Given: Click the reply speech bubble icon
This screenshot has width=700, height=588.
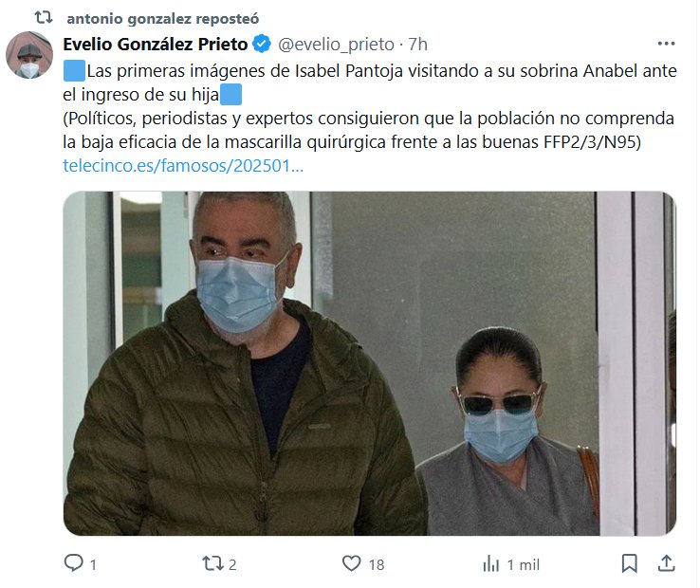Looking at the screenshot, I should [x=74, y=563].
